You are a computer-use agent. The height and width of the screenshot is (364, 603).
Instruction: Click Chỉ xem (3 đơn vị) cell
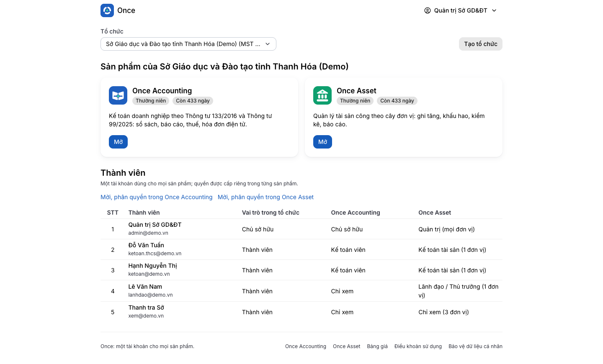point(443,312)
